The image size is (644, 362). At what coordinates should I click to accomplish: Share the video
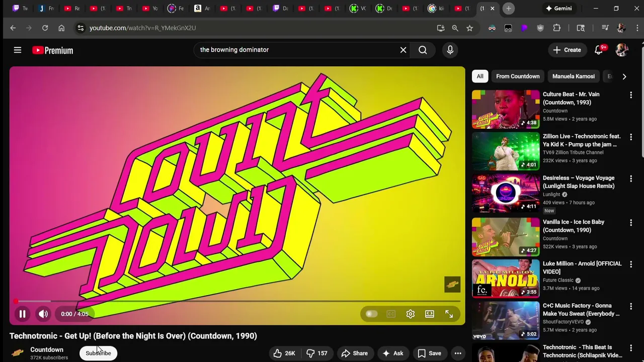click(355, 353)
